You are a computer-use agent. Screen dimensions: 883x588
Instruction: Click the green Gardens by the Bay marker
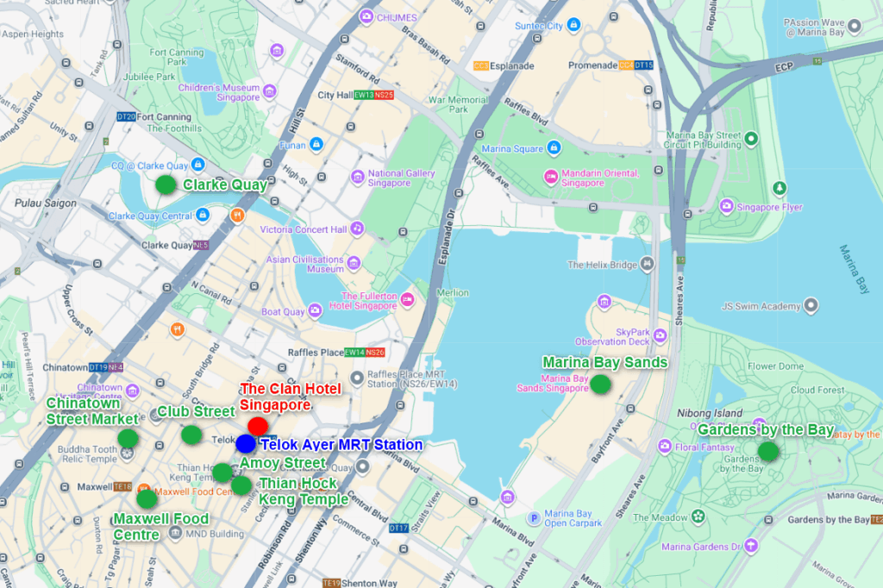coord(767,451)
